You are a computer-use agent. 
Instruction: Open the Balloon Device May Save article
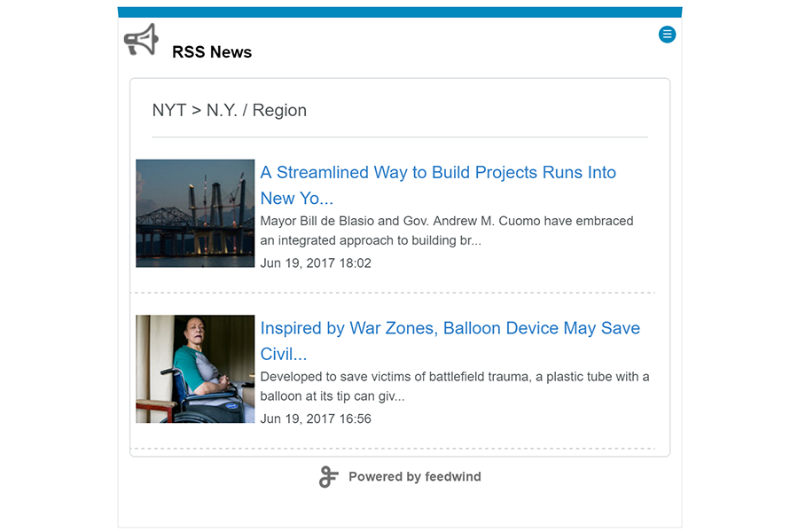pos(450,341)
